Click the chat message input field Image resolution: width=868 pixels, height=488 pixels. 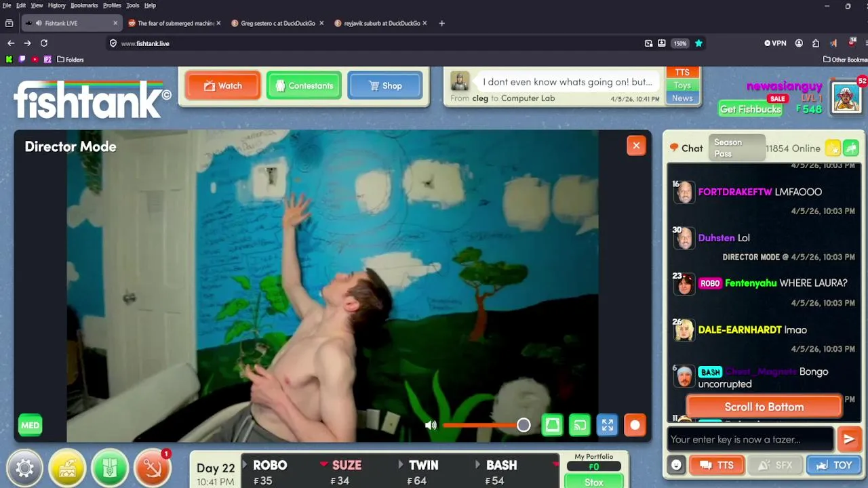point(750,439)
